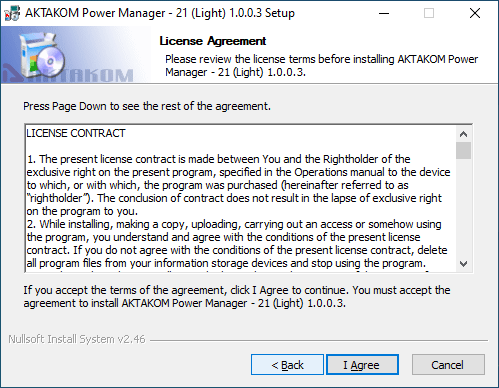Cancel the AKTAKOM setup
Image resolution: width=499 pixels, height=388 pixels.
(448, 365)
